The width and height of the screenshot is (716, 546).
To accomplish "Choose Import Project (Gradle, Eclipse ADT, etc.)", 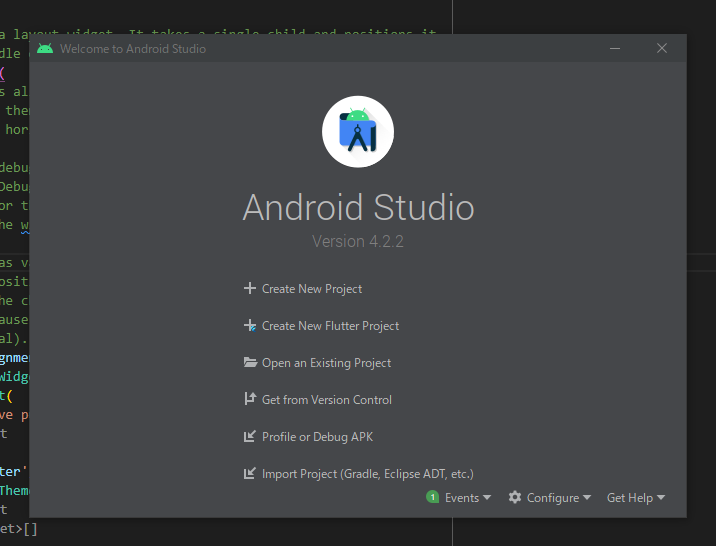I will (x=368, y=474).
